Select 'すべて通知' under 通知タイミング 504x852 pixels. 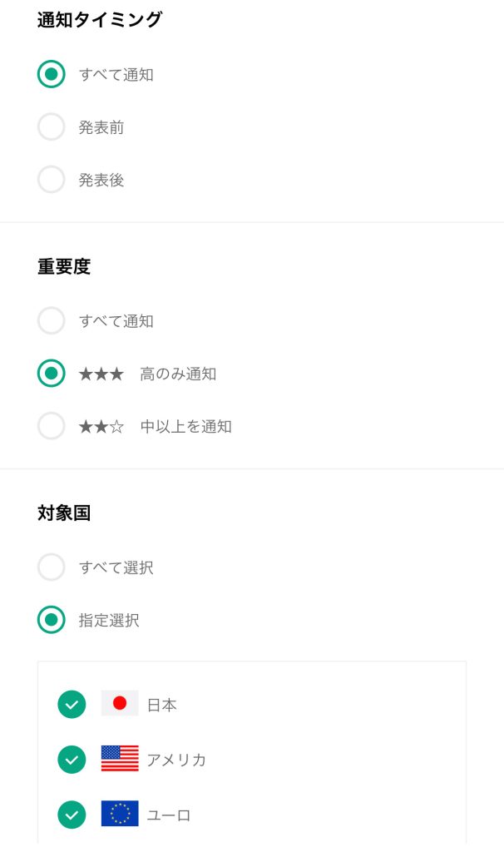(52, 74)
